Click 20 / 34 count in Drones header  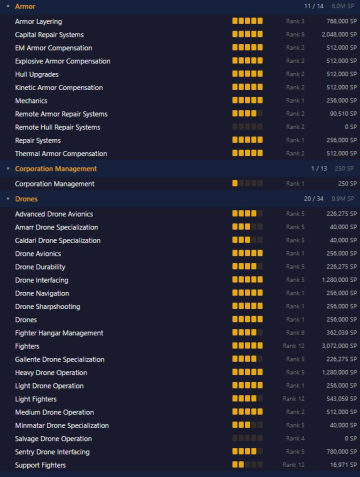click(x=314, y=199)
